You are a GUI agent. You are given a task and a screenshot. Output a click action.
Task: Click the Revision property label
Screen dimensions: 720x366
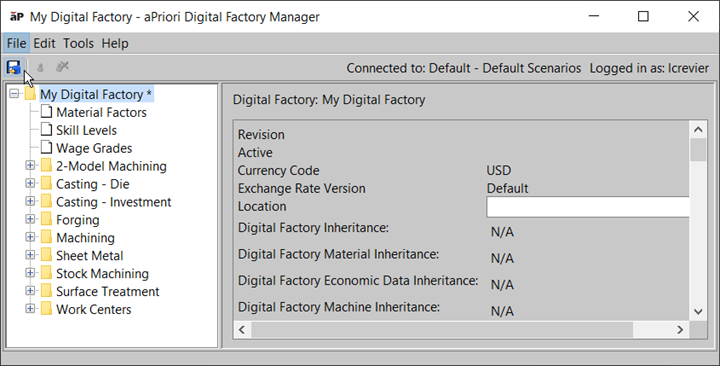[x=261, y=135]
